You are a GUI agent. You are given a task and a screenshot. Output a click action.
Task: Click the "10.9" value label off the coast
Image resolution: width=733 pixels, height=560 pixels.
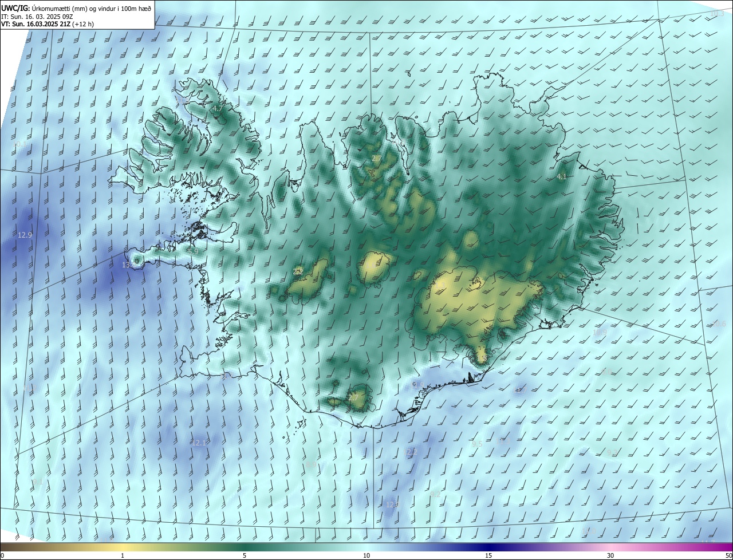(600, 332)
